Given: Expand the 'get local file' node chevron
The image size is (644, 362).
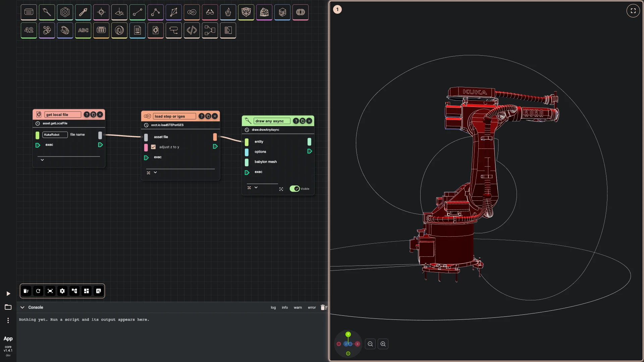Looking at the screenshot, I should (x=42, y=160).
